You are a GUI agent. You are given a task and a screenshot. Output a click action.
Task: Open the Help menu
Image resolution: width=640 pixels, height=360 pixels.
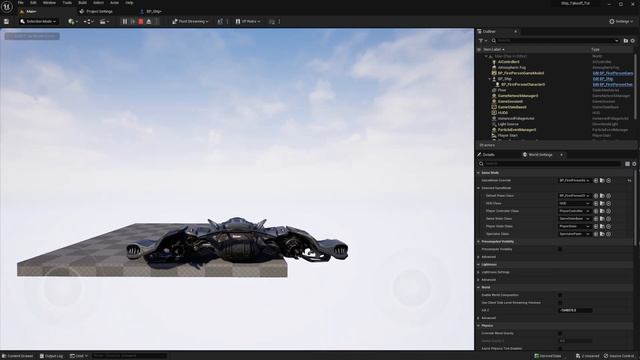(x=129, y=3)
